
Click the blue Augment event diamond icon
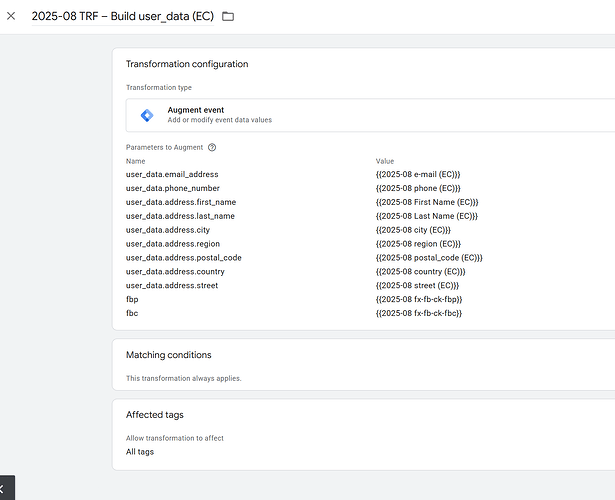coord(146,115)
